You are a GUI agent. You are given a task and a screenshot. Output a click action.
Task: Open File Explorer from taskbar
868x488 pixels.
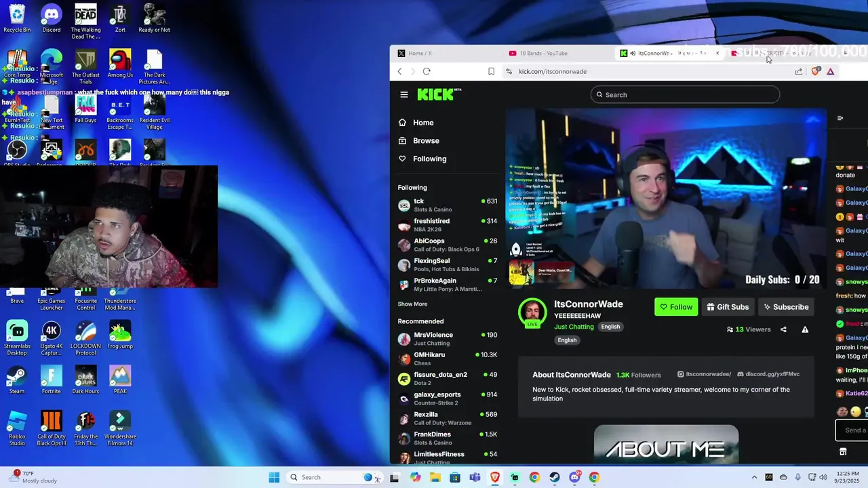435,477
